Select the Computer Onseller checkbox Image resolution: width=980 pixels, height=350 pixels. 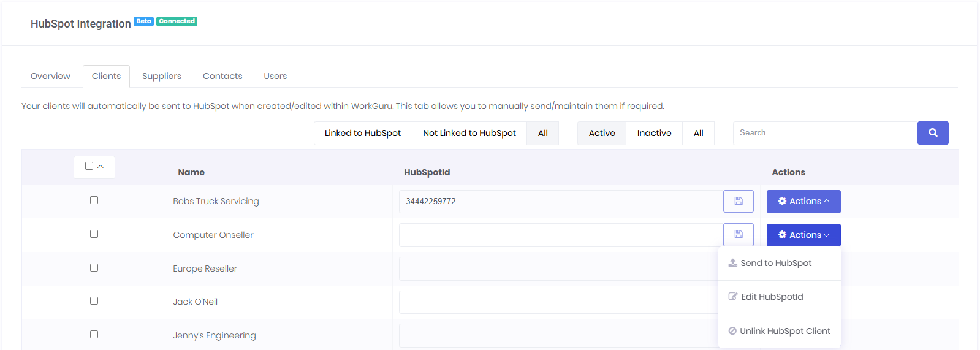pyautogui.click(x=94, y=234)
